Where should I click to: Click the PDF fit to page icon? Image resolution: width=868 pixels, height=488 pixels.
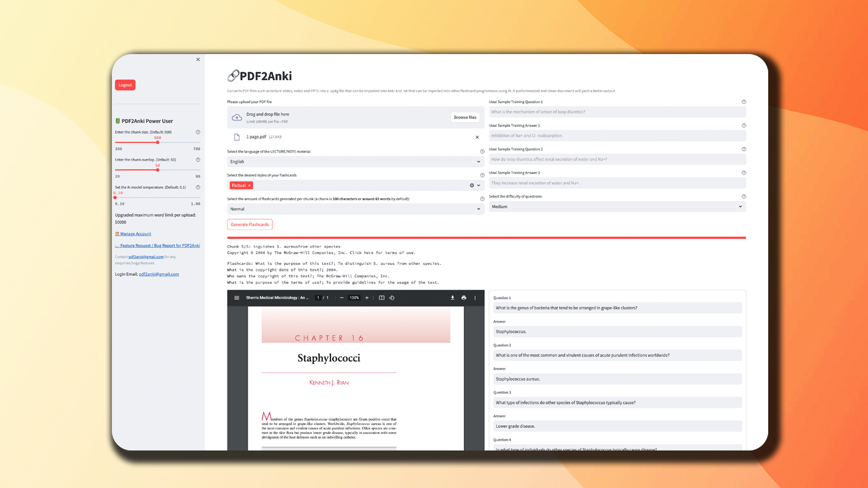(x=381, y=298)
